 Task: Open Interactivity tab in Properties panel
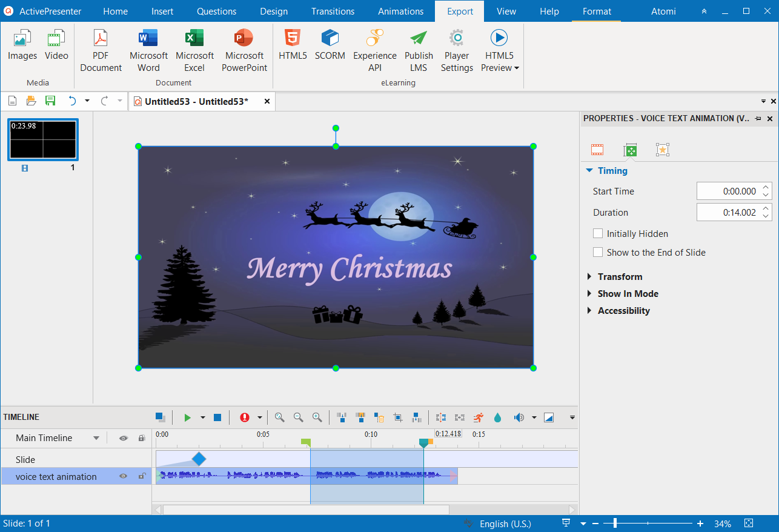coord(663,149)
